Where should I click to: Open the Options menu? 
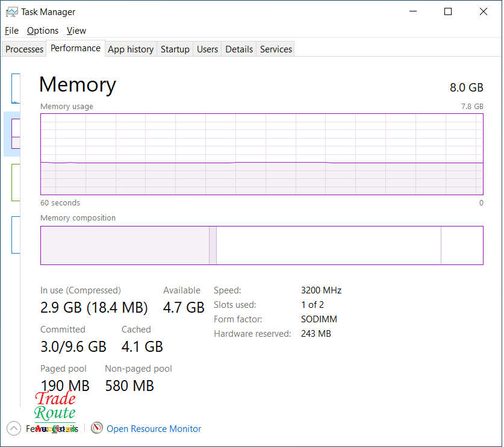coord(43,31)
